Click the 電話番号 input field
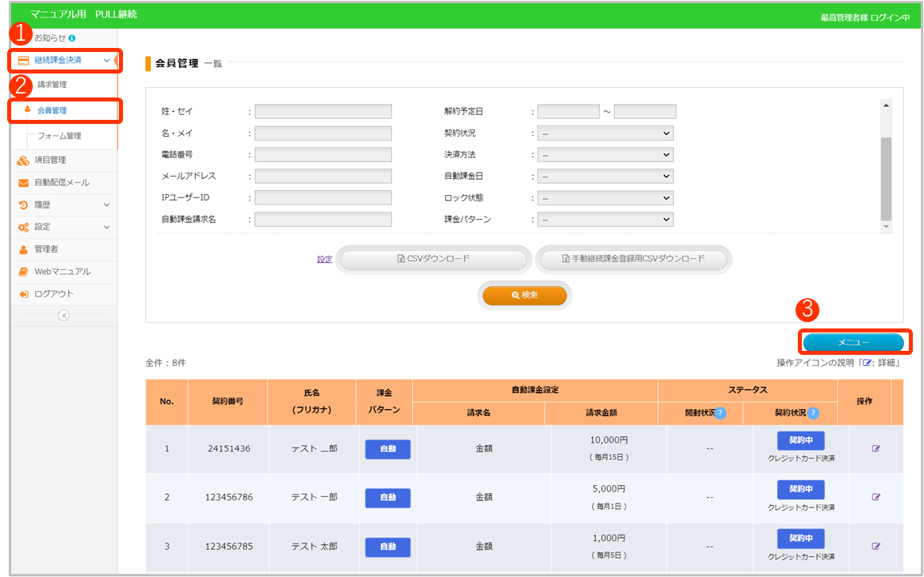Image resolution: width=924 pixels, height=577 pixels. pyautogui.click(x=323, y=155)
